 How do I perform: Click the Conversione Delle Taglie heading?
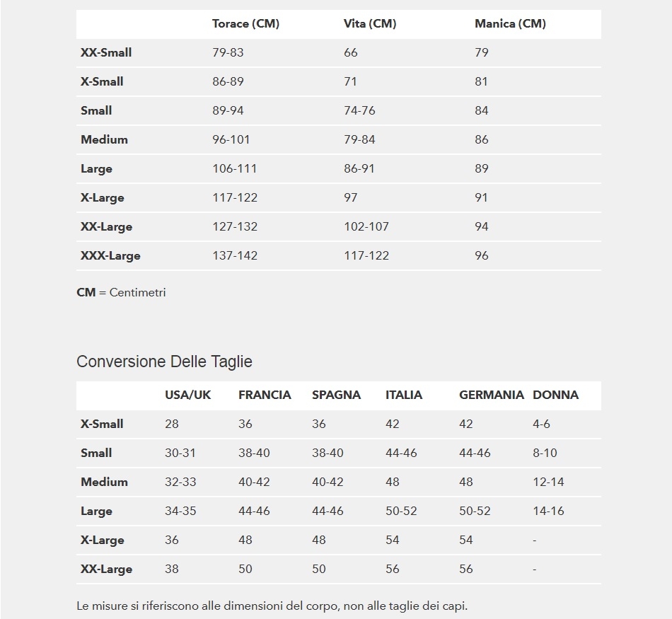point(164,361)
